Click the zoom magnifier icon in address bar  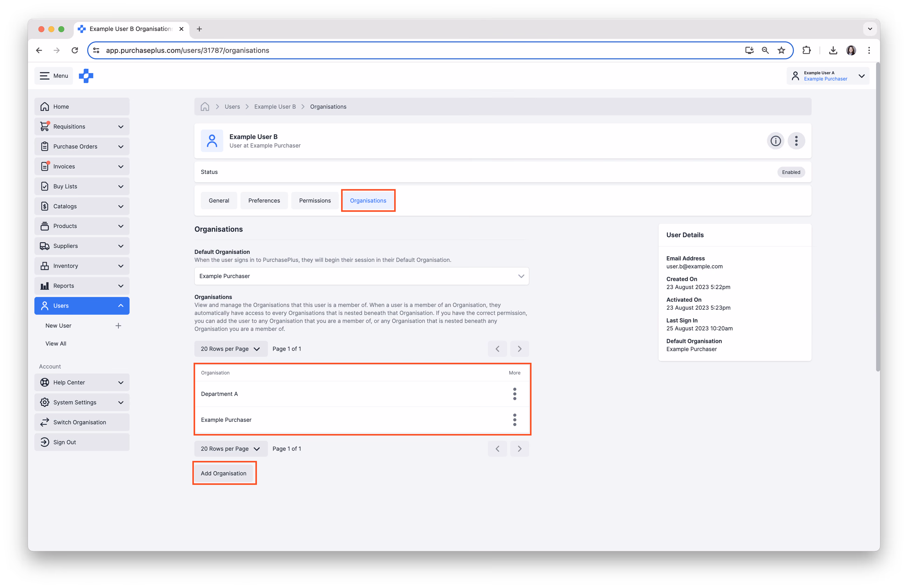765,50
